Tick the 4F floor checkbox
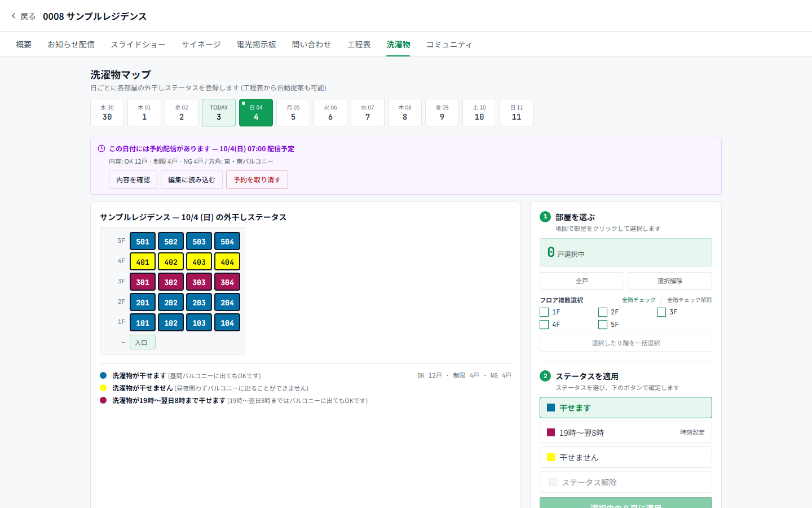812x508 pixels. coord(544,325)
